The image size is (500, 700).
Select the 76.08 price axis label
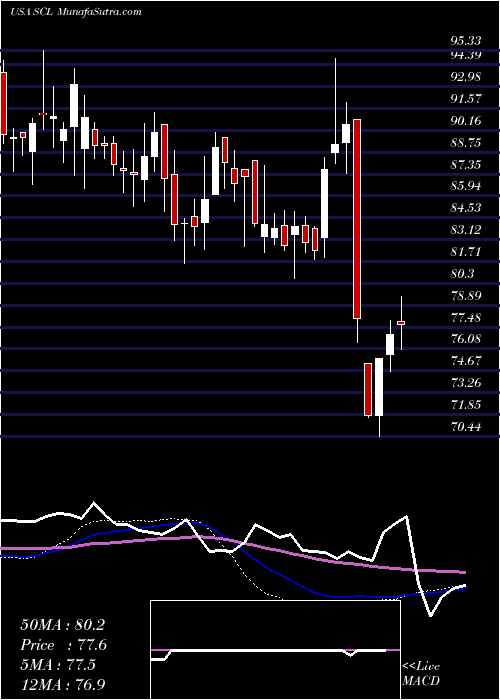click(466, 338)
